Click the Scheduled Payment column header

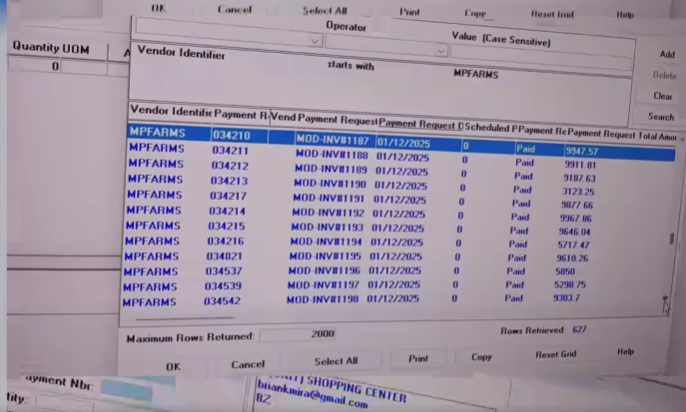click(x=491, y=128)
